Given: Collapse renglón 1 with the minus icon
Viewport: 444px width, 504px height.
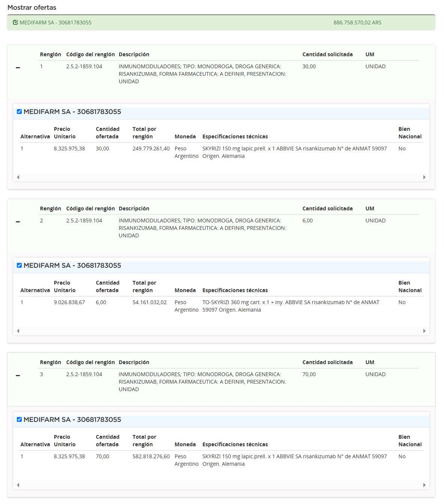Looking at the screenshot, I should (x=18, y=67).
